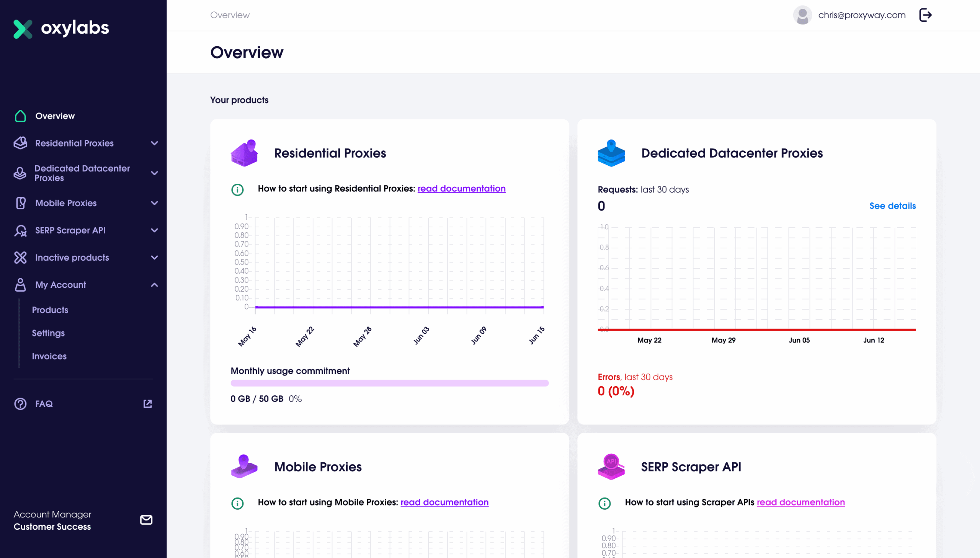Click the Dedicated Datacenter Proxies card icon
Screen dimensions: 980x558
pos(611,153)
